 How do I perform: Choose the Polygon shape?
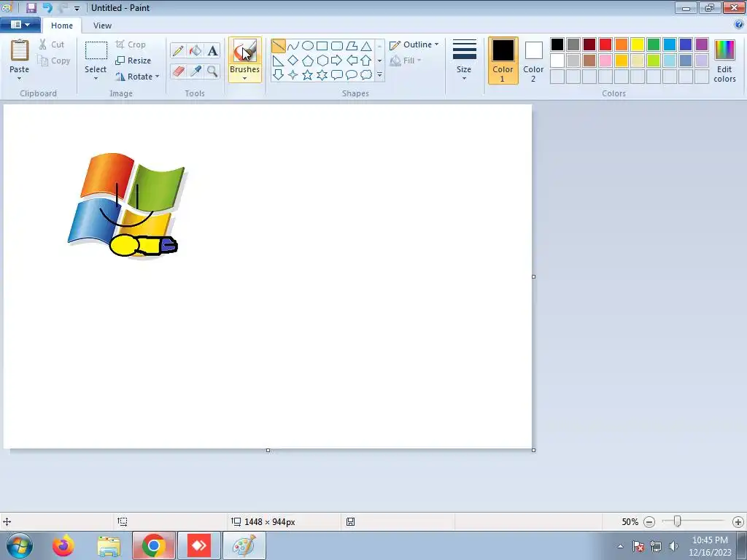[x=352, y=46]
